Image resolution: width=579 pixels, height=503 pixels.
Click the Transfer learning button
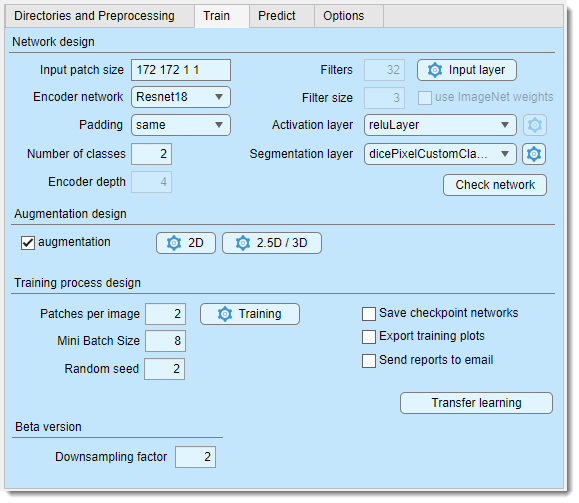pyautogui.click(x=476, y=403)
